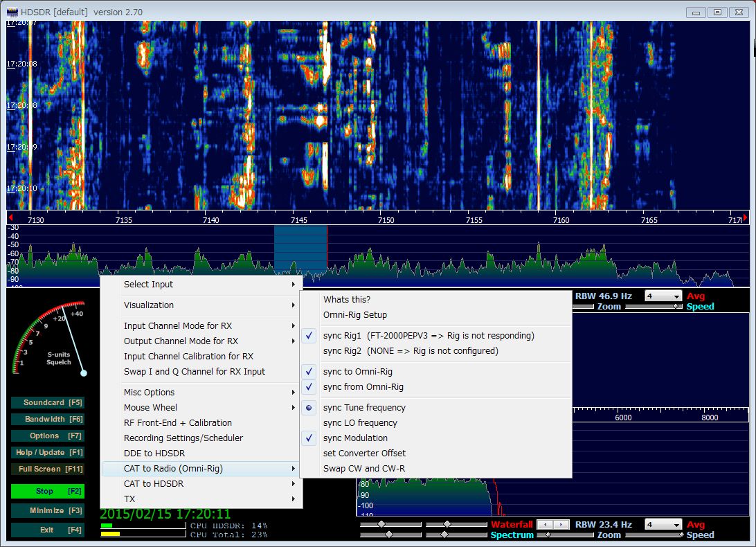The image size is (756, 547).
Task: Click the Bandwidth [F6] button
Action: coord(48,419)
